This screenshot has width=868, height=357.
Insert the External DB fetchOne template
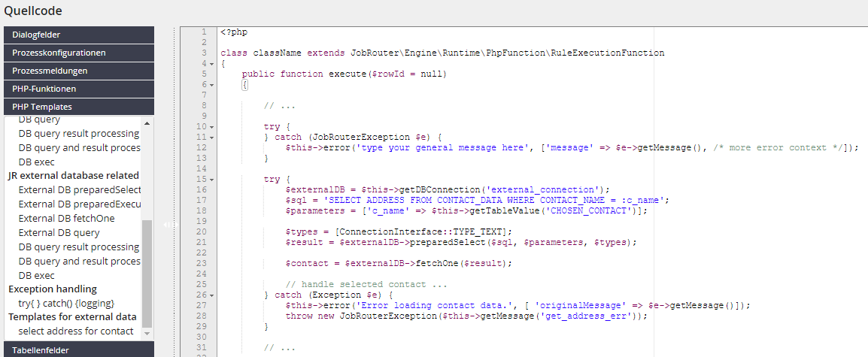point(68,219)
